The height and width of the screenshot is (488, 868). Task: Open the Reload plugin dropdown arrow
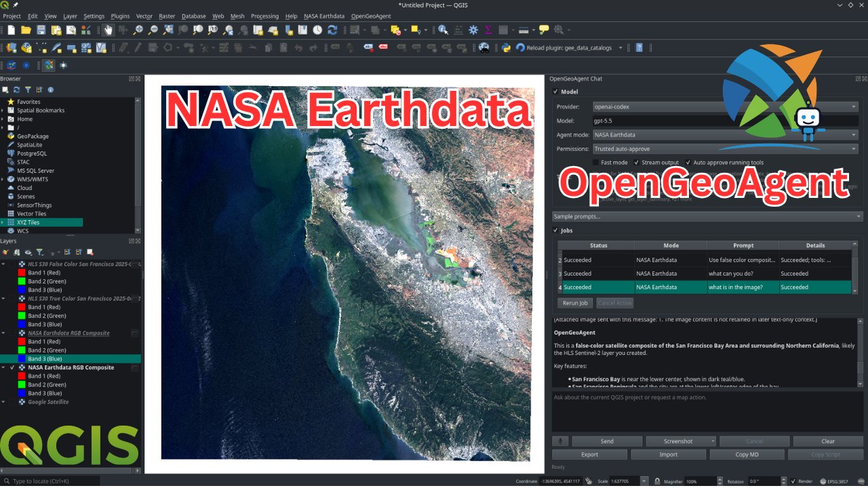click(620, 47)
